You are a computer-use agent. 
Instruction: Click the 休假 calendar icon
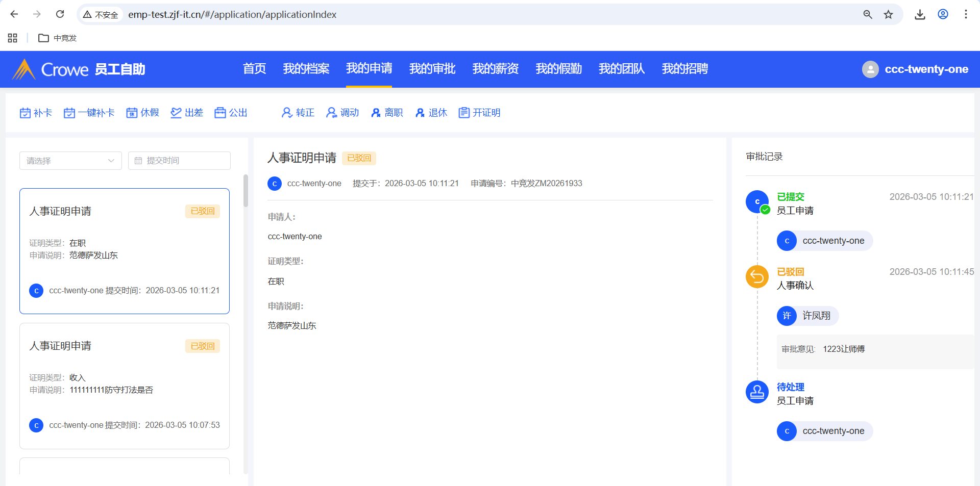coord(132,113)
